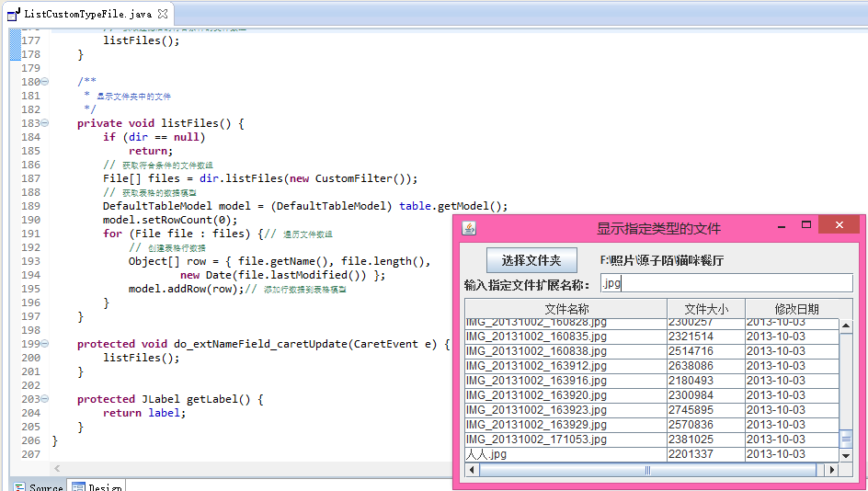Click the return label statement on line 204
This screenshot has height=491, width=868.
point(144,413)
